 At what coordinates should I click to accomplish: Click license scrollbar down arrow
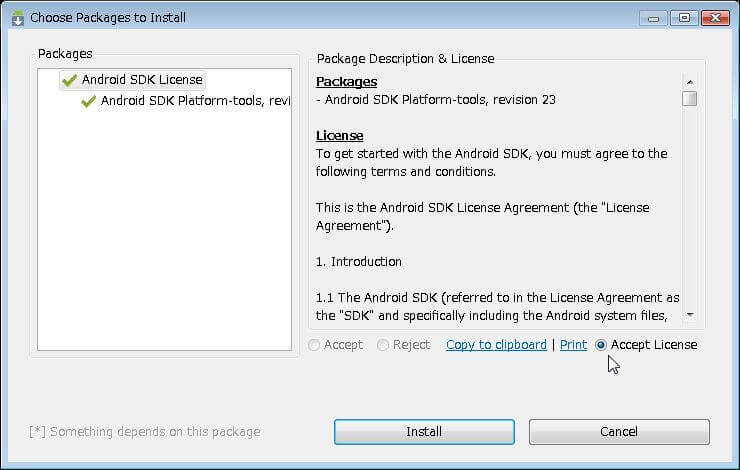689,315
